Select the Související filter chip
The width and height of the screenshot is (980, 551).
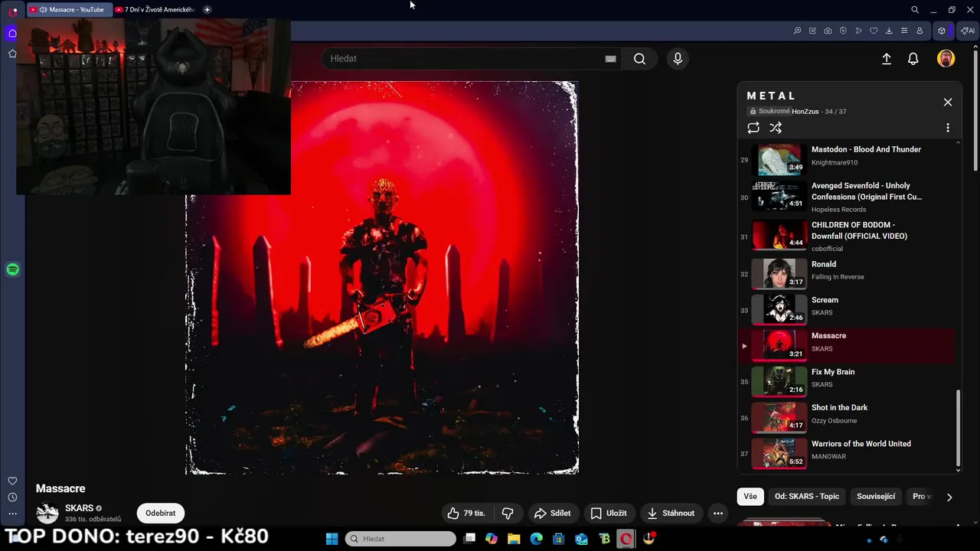pos(876,497)
